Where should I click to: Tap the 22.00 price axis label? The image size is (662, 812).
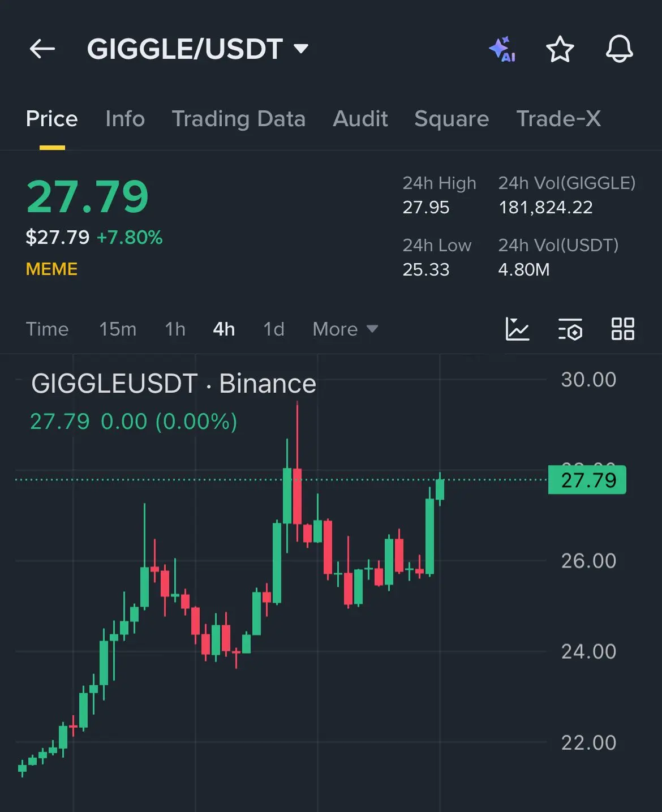point(588,742)
